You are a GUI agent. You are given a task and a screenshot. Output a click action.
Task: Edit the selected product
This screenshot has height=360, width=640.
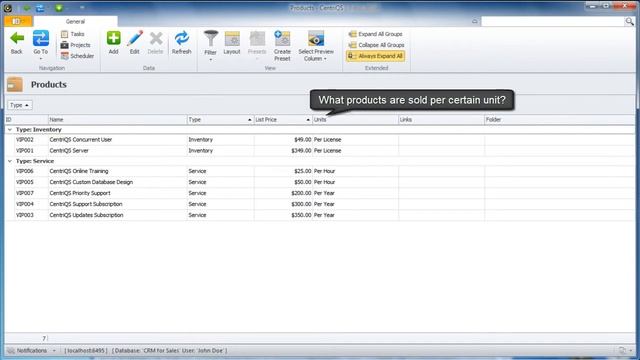coord(135,43)
